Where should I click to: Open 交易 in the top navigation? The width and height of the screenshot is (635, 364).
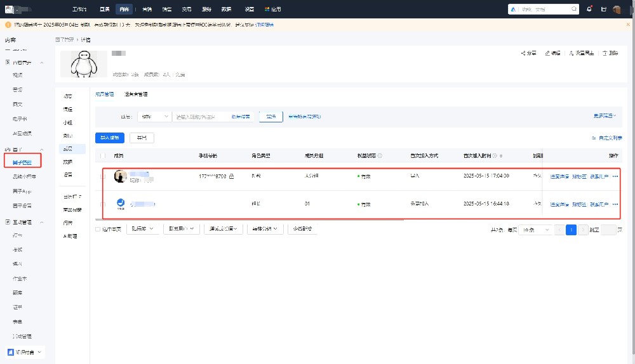coord(186,9)
